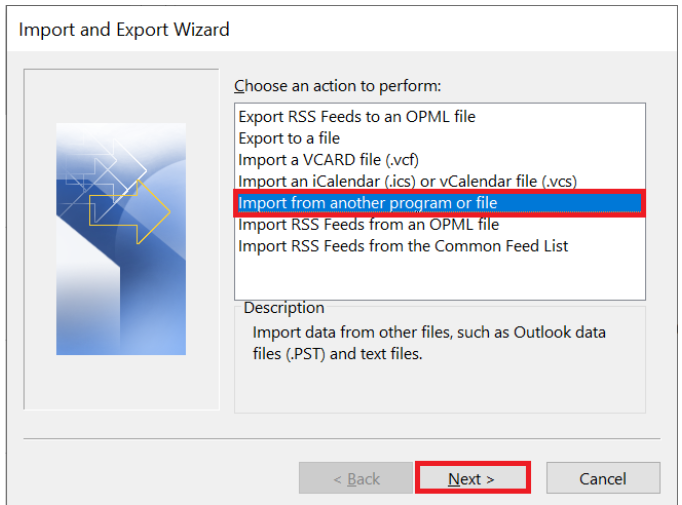Click empty space below the last action in list

click(440, 278)
